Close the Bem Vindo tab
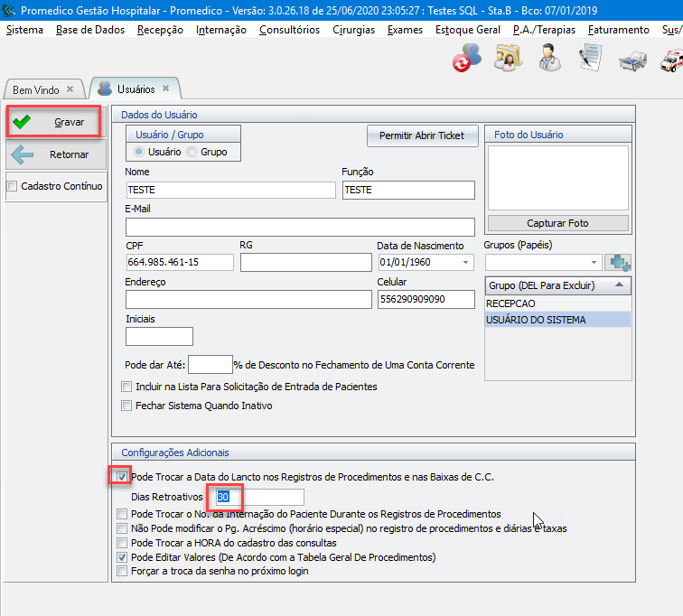 tap(70, 89)
